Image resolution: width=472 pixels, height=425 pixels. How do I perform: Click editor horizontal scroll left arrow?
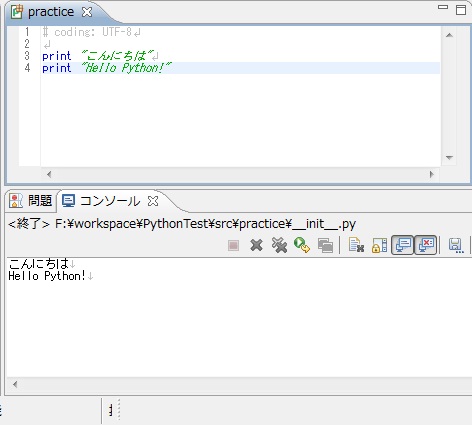pyautogui.click(x=49, y=174)
